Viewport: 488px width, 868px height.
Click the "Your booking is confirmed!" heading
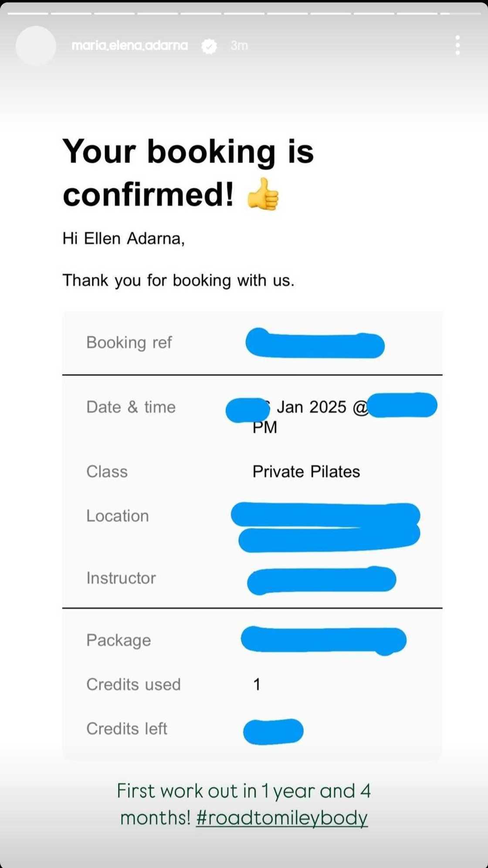pyautogui.click(x=188, y=173)
